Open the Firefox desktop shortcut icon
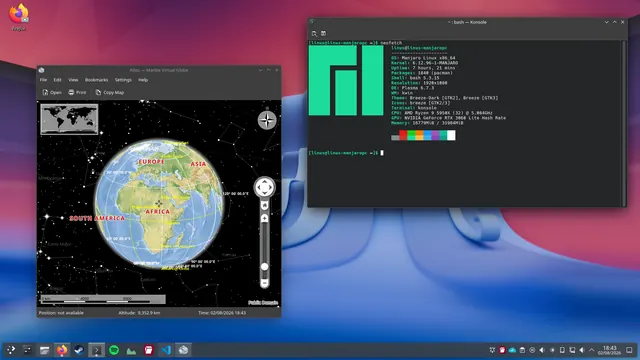640x360 pixels. tap(18, 16)
